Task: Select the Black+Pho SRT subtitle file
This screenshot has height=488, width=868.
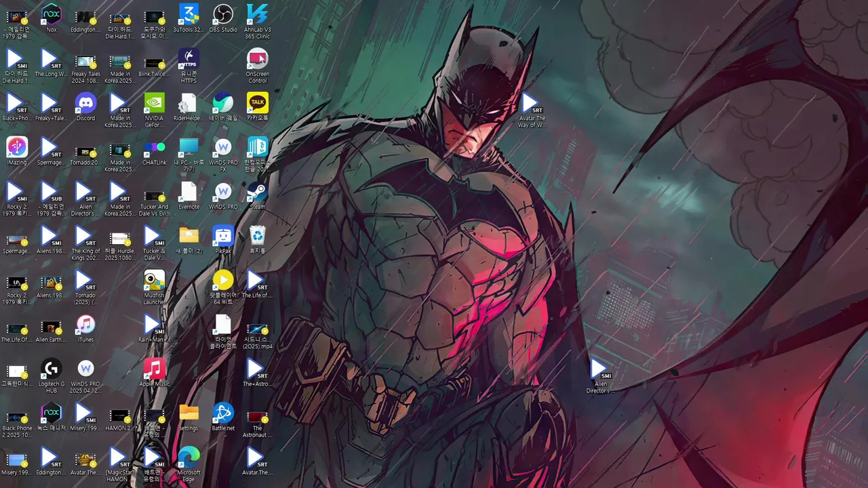Action: point(17,107)
